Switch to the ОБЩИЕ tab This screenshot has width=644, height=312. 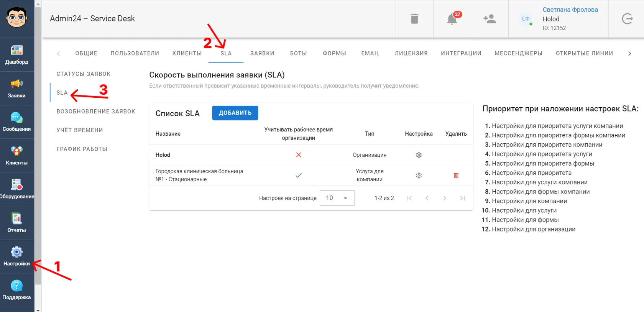point(86,53)
